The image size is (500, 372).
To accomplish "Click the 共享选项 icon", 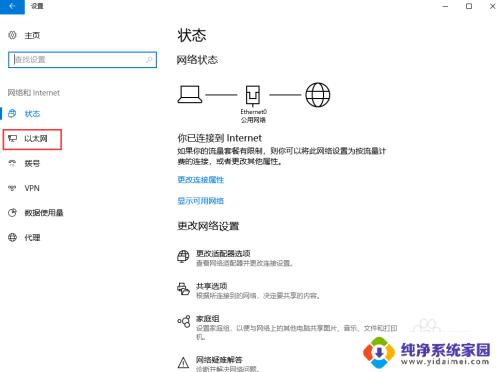I will click(x=183, y=289).
